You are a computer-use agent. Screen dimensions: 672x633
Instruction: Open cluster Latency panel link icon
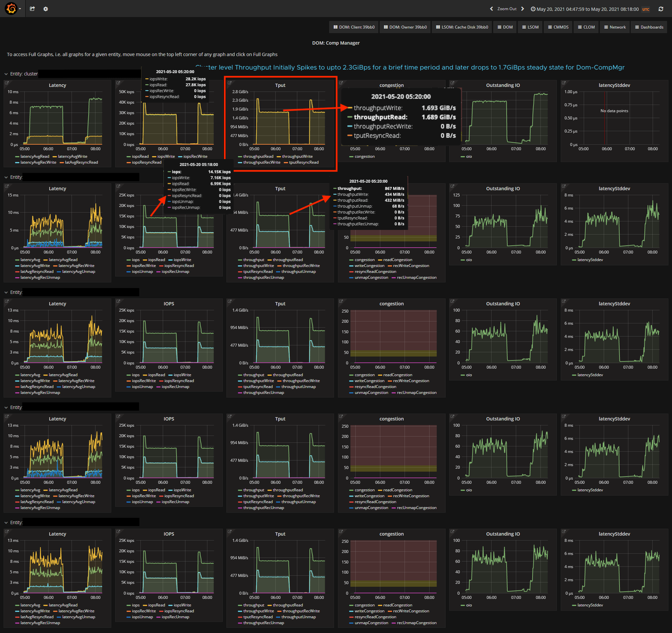tap(7, 83)
